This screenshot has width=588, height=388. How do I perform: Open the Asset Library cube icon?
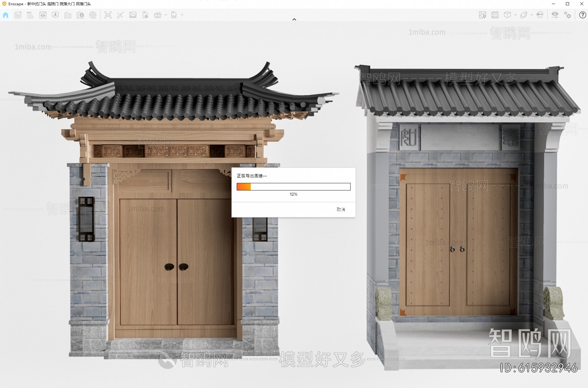point(508,15)
